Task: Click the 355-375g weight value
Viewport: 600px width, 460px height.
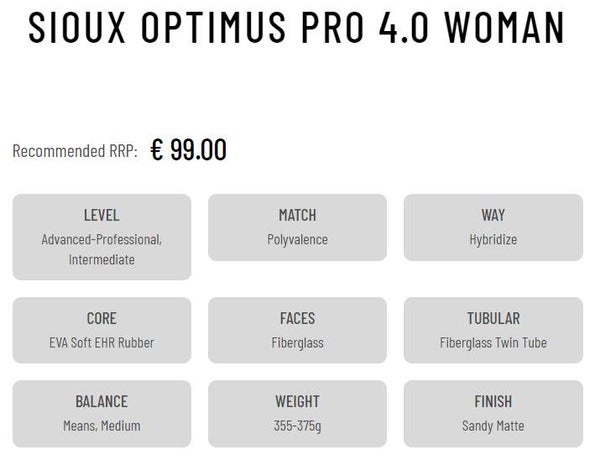Action: pyautogui.click(x=297, y=426)
